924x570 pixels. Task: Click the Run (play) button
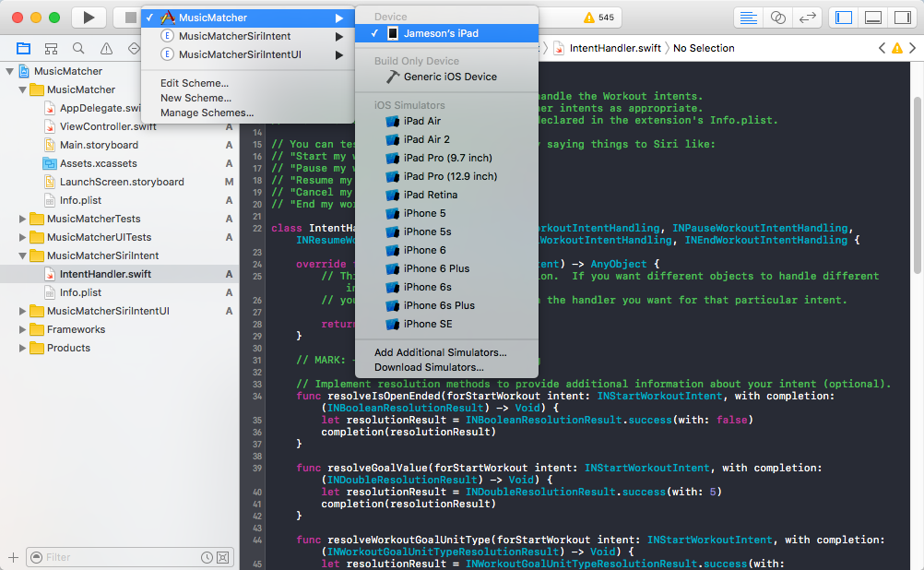tap(89, 18)
